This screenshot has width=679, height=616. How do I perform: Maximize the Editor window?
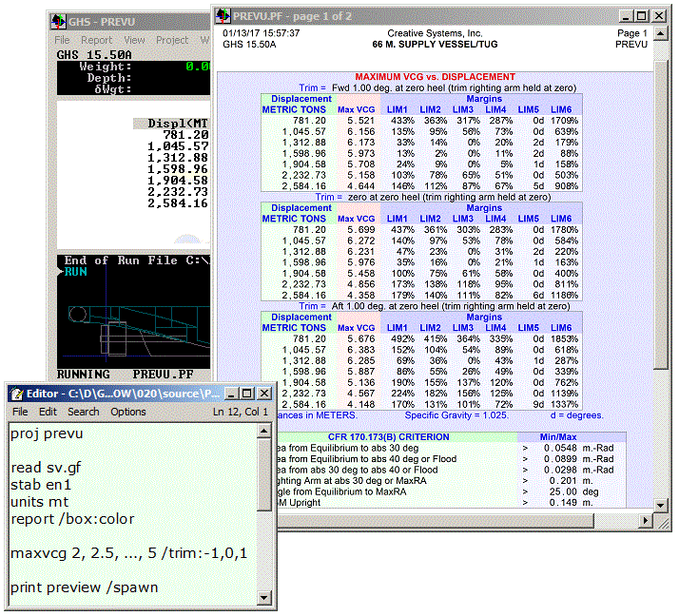point(247,394)
